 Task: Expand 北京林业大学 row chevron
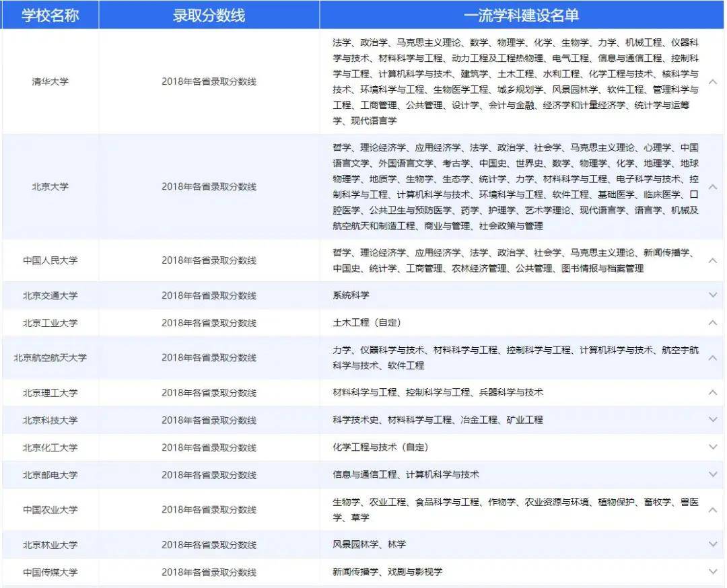click(713, 544)
